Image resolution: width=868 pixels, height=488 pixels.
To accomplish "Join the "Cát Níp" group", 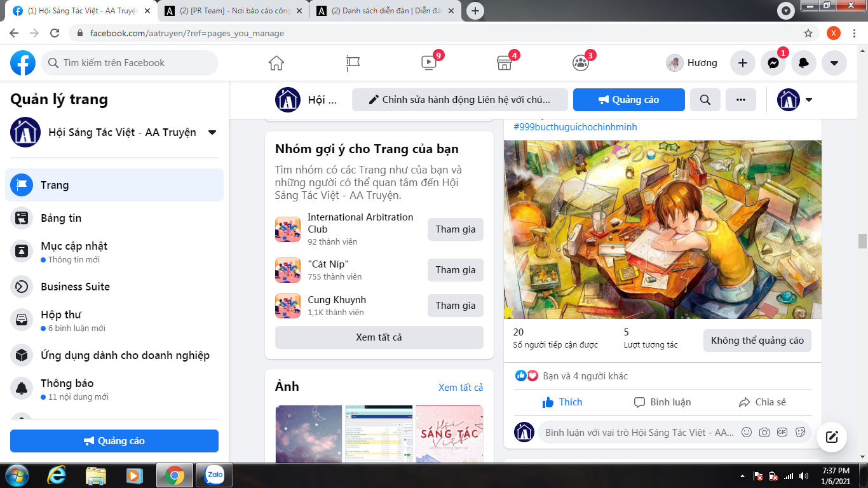I will click(x=456, y=270).
